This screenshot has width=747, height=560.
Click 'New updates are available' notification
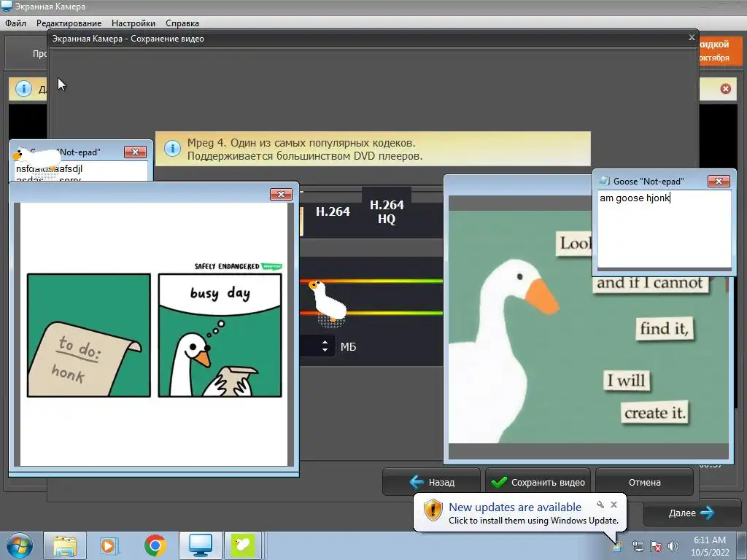[x=514, y=507]
